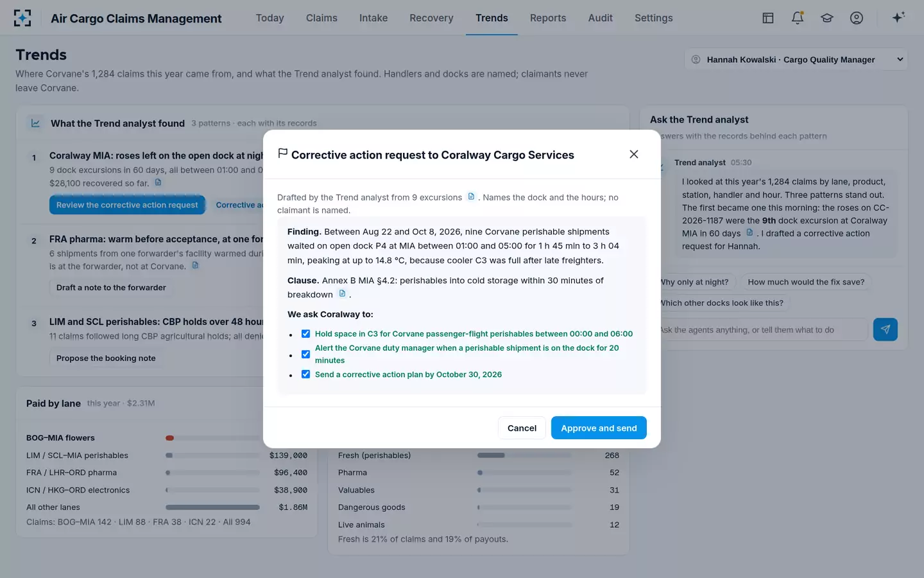The width and height of the screenshot is (924, 578).
Task: Switch to the Claims tab
Action: coord(321,18)
